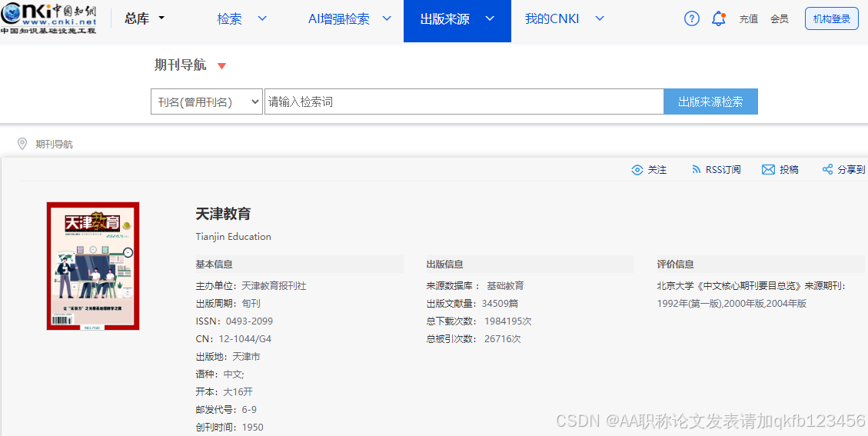The image size is (868, 436).
Task: Expand the 我的CNKI menu arrow
Action: click(600, 18)
